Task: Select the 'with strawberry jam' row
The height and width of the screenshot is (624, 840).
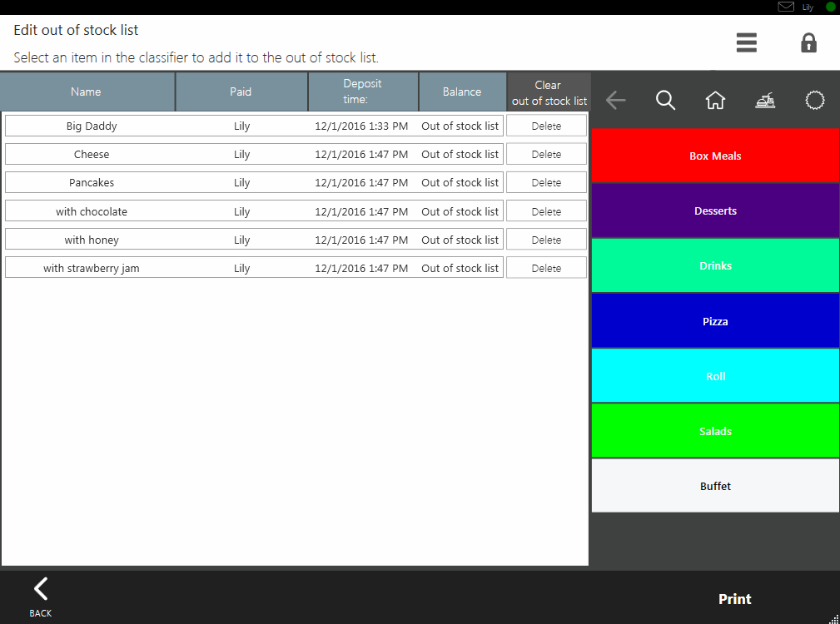Action: [x=92, y=269]
